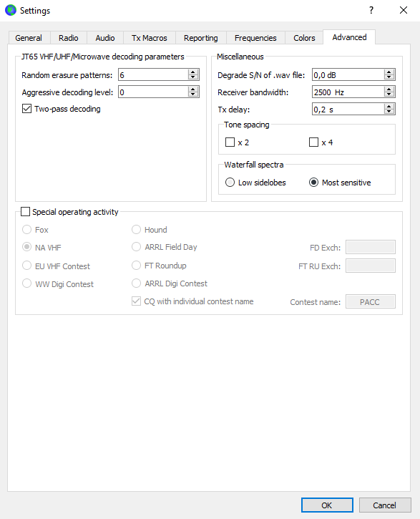
Task: Switch to the Frequencies tab
Action: [x=255, y=38]
